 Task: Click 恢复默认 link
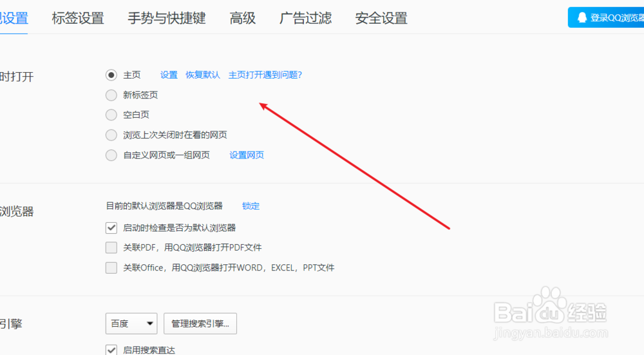tap(203, 75)
